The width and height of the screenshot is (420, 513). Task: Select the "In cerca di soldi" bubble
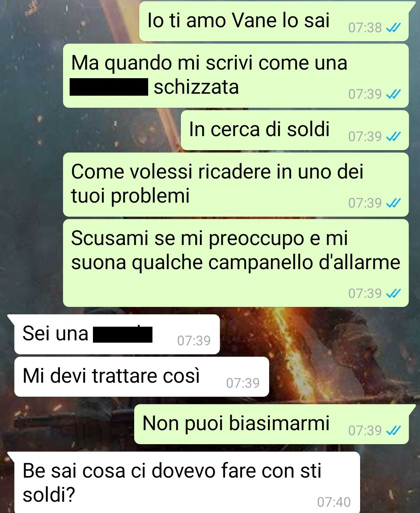[295, 130]
